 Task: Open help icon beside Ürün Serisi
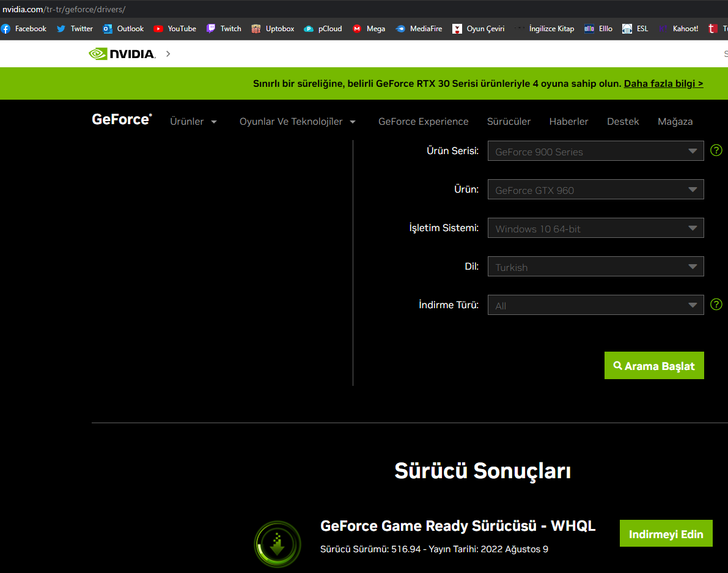pos(716,150)
